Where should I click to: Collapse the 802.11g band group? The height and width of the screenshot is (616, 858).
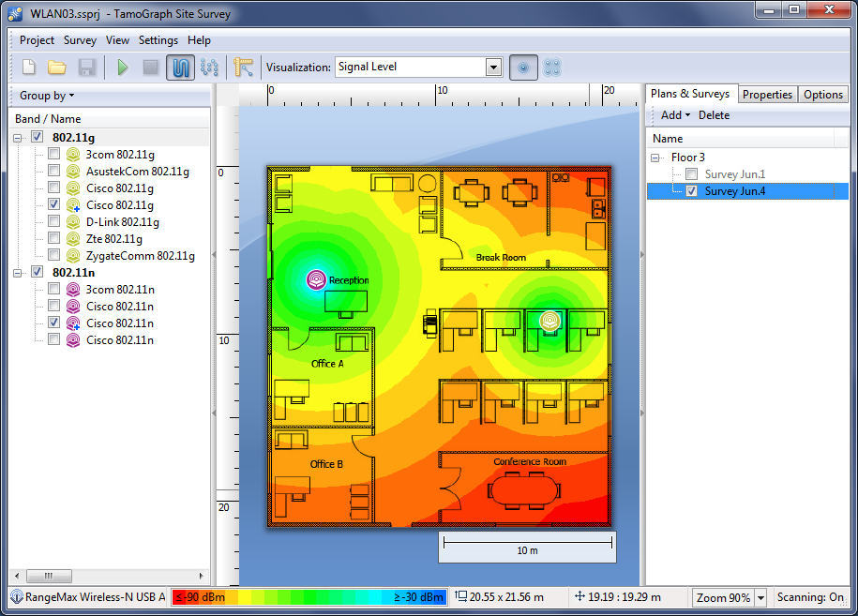tap(18, 138)
